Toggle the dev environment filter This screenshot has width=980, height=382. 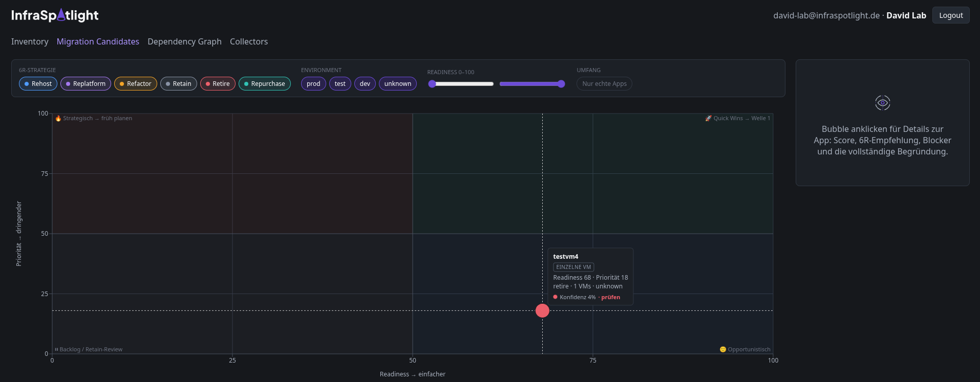365,83
